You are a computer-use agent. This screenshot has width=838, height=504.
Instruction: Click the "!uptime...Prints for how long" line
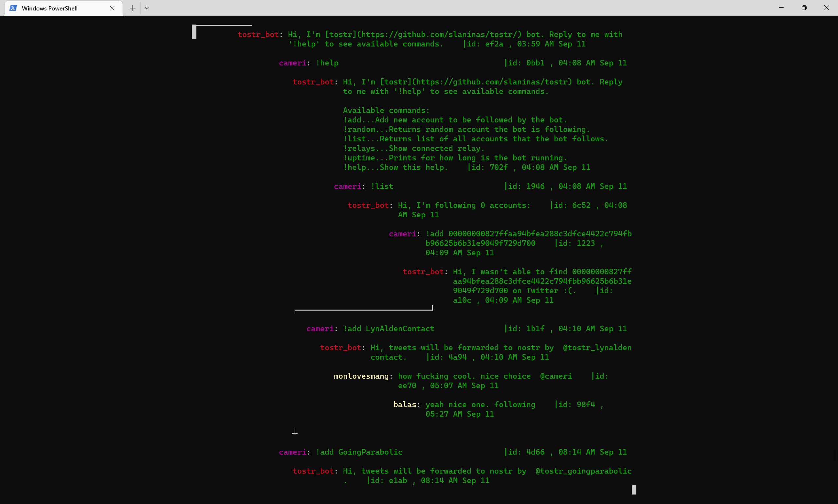click(x=455, y=158)
